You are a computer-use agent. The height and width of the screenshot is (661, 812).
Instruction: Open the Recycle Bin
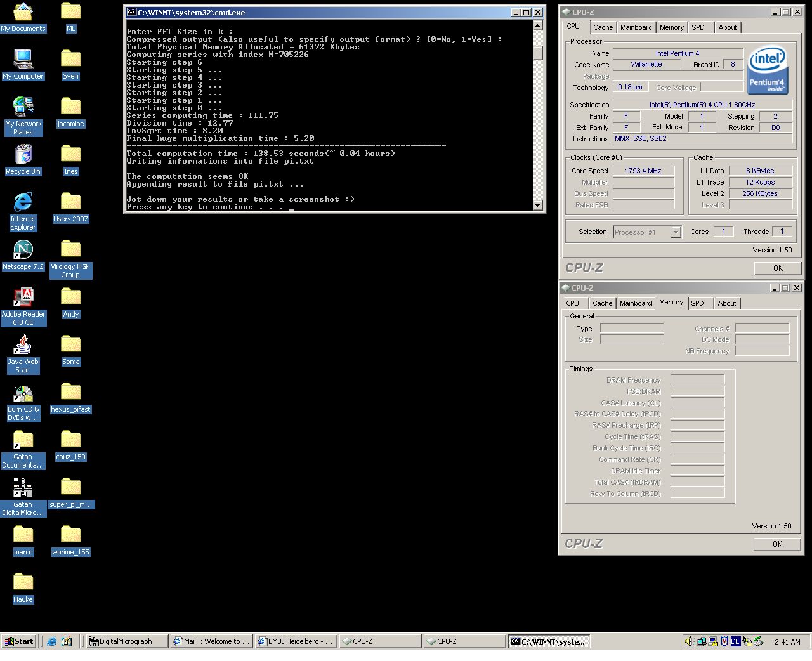[x=23, y=159]
